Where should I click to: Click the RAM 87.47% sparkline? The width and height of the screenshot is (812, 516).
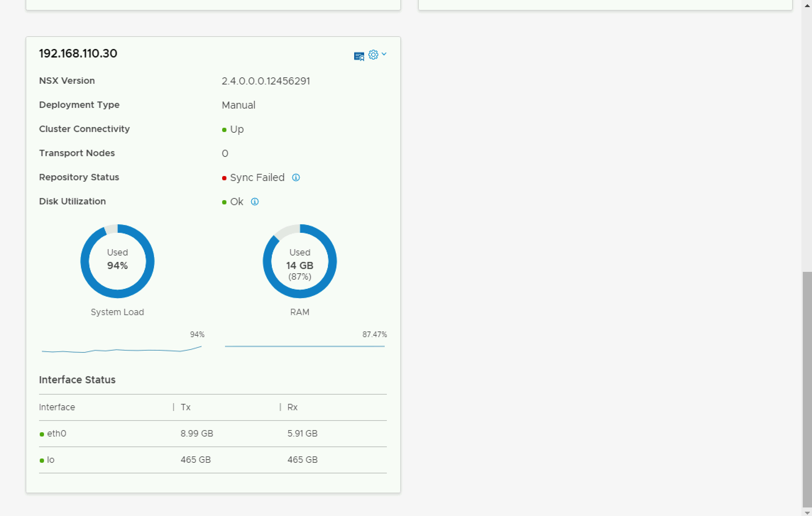tap(304, 346)
